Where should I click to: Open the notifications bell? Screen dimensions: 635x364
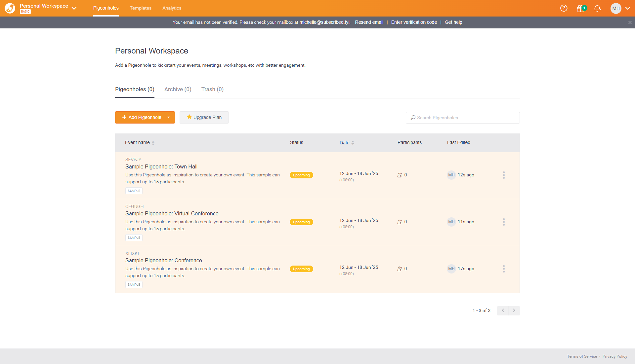[597, 8]
